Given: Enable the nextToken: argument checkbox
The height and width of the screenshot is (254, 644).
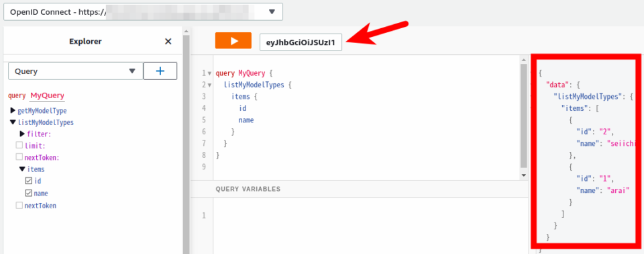Looking at the screenshot, I should [19, 157].
